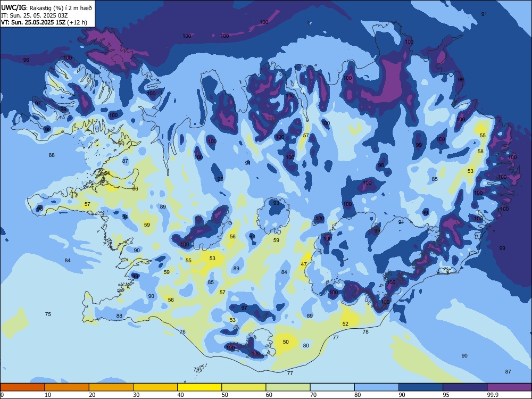532x399 pixels.
Task: Click the orange 10–20 legend swatch
Action: pyautogui.click(x=67, y=387)
